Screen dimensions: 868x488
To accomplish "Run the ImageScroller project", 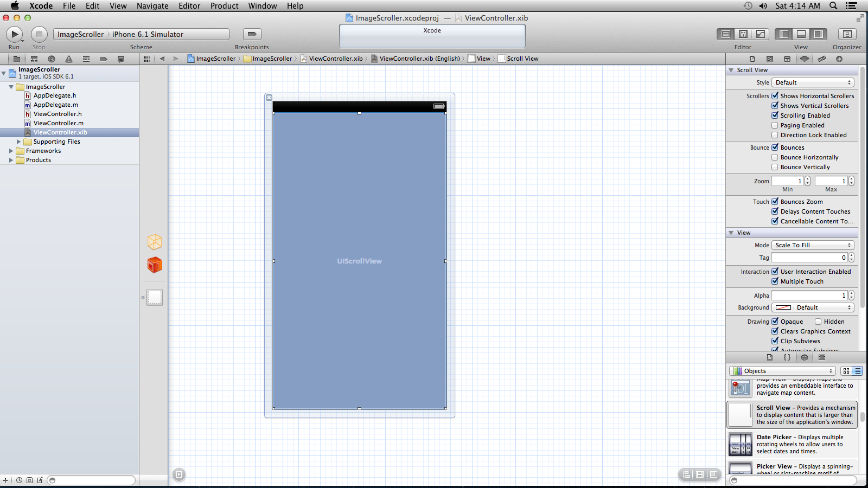I will coord(15,34).
